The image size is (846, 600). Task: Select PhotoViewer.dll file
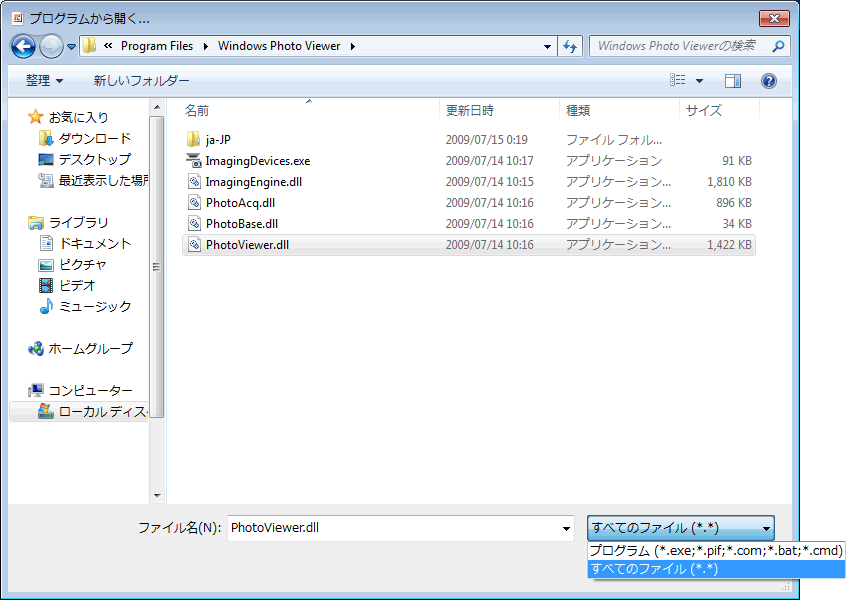pos(469,245)
